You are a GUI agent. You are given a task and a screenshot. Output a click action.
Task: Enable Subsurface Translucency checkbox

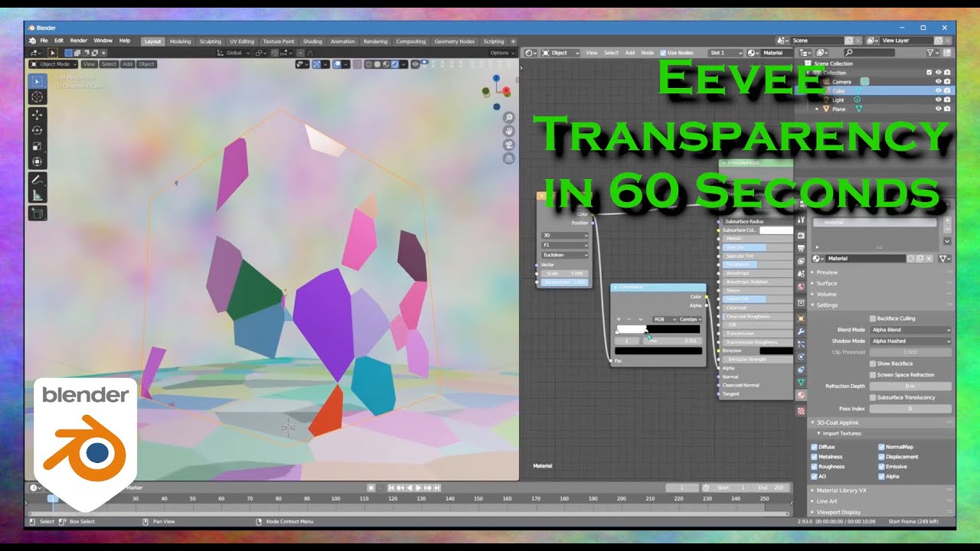(873, 397)
